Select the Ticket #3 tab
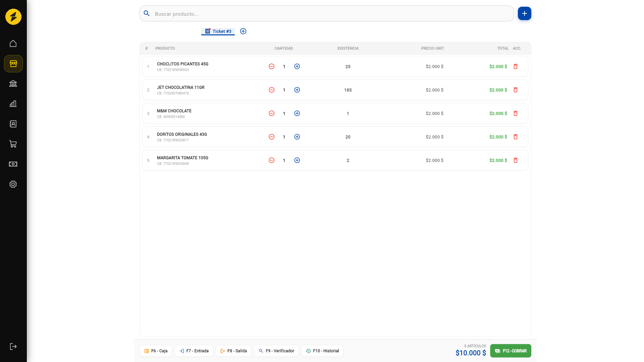The image size is (644, 362). [x=218, y=31]
